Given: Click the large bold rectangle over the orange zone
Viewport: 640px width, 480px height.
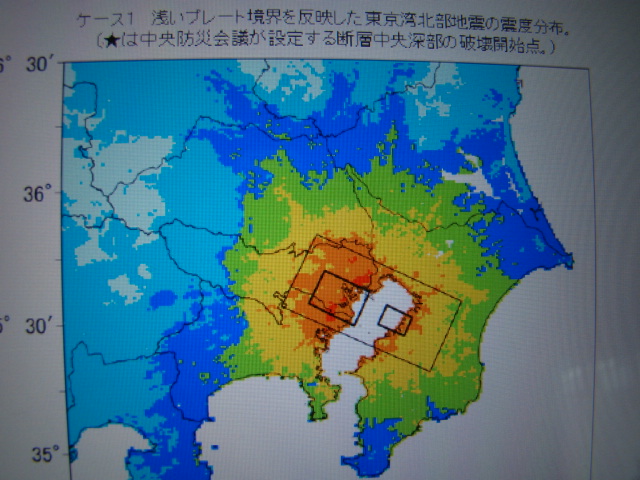Looking at the screenshot, I should pyautogui.click(x=339, y=298).
